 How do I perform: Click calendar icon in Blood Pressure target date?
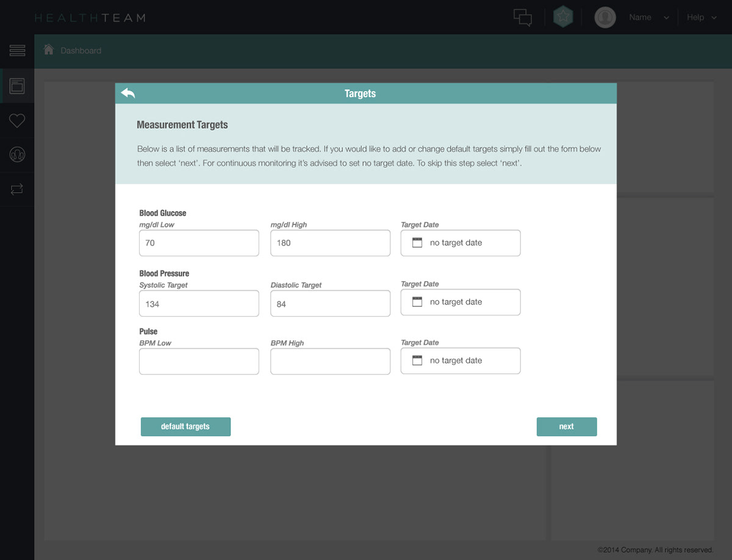[x=417, y=302]
